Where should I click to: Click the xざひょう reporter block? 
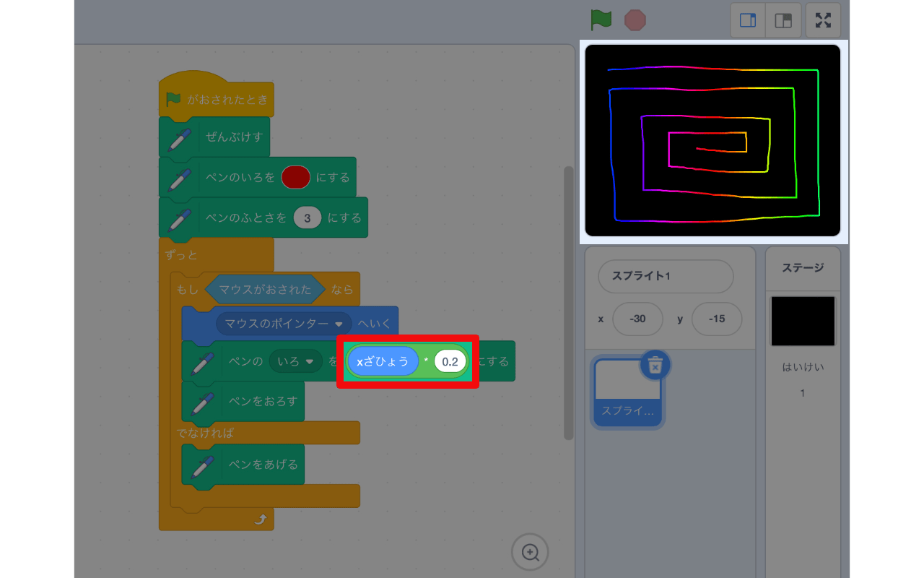coord(383,361)
